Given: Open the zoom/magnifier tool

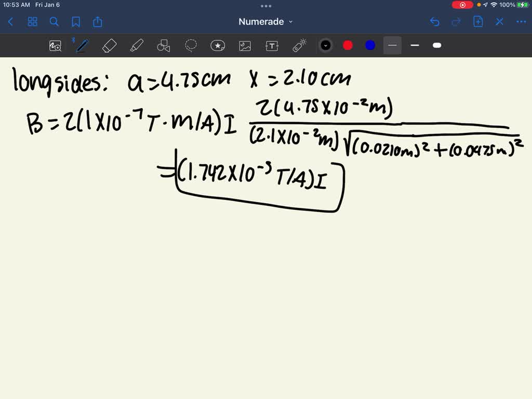Looking at the screenshot, I should coord(55,45).
